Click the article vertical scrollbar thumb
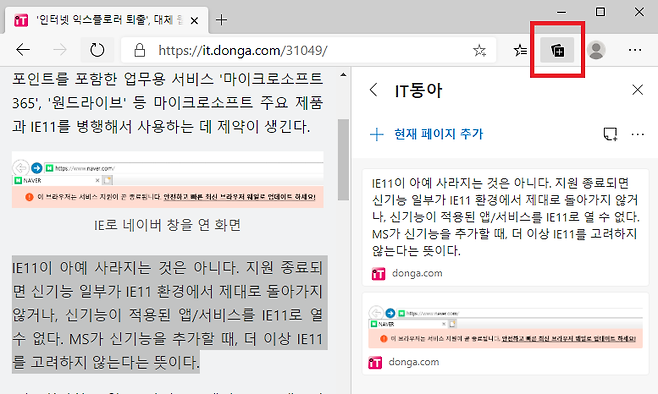The image size is (658, 394). click(x=343, y=159)
